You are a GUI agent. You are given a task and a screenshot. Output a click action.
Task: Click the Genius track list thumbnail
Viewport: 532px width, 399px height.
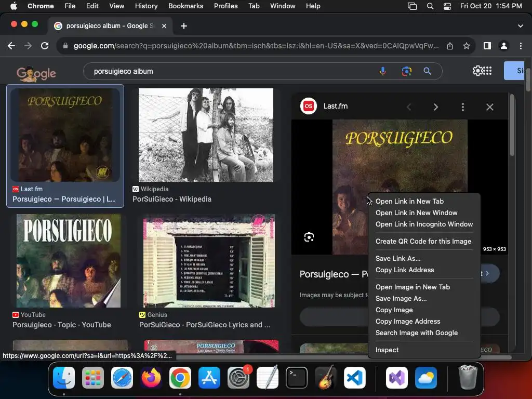[x=209, y=261]
